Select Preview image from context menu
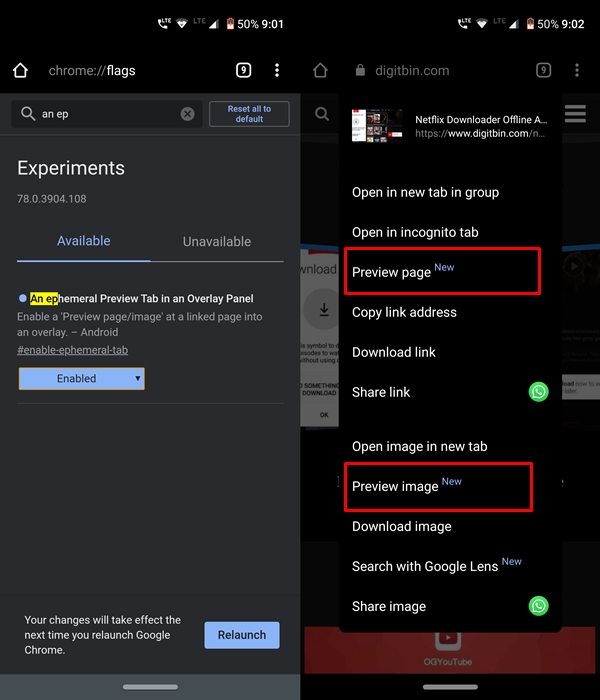The height and width of the screenshot is (700, 600). click(x=395, y=486)
